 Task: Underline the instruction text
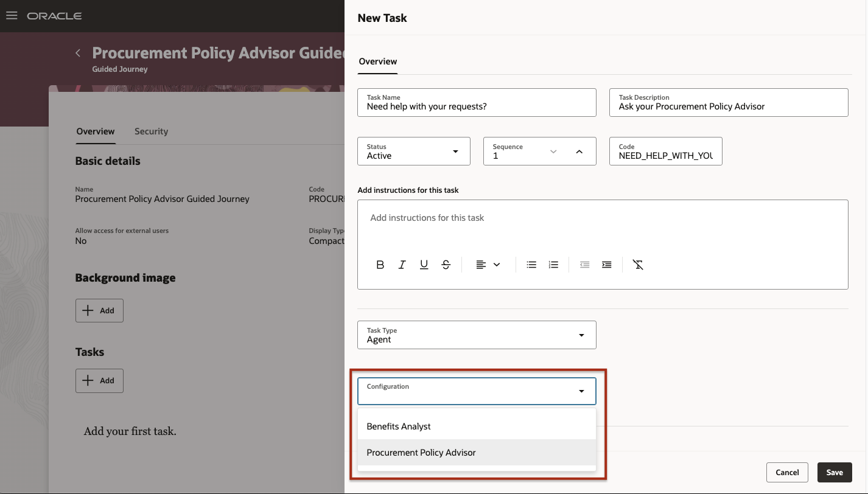(x=424, y=265)
